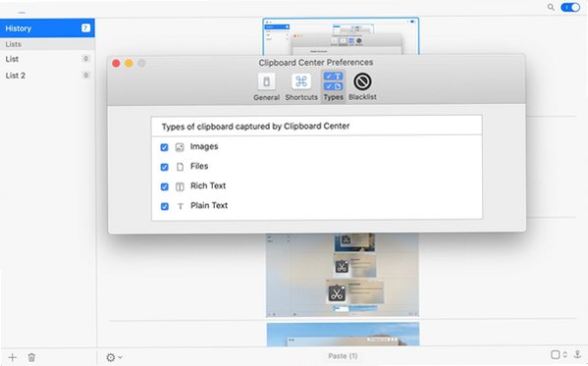This screenshot has width=588, height=366.
Task: Select History in the sidebar
Action: [47, 28]
